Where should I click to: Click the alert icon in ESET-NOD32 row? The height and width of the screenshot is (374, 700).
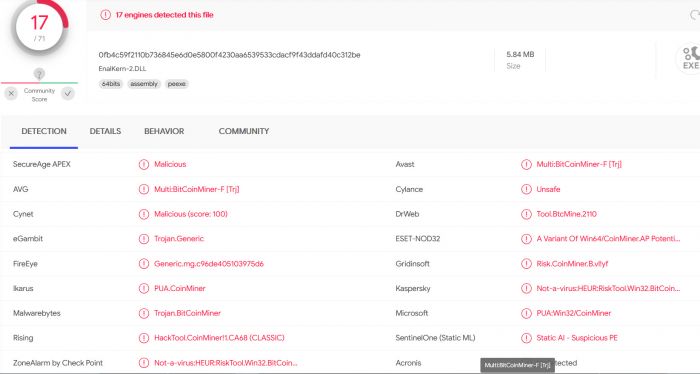pos(526,239)
